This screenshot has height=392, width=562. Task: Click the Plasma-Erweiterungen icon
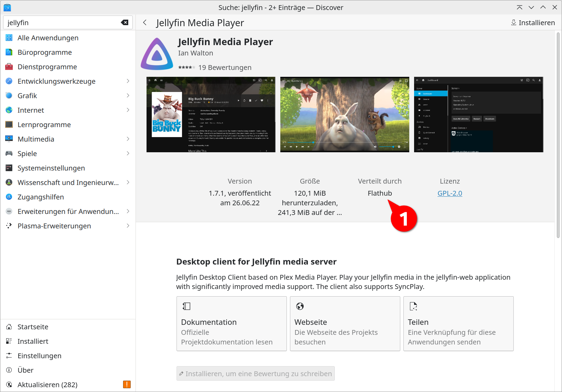click(x=9, y=226)
